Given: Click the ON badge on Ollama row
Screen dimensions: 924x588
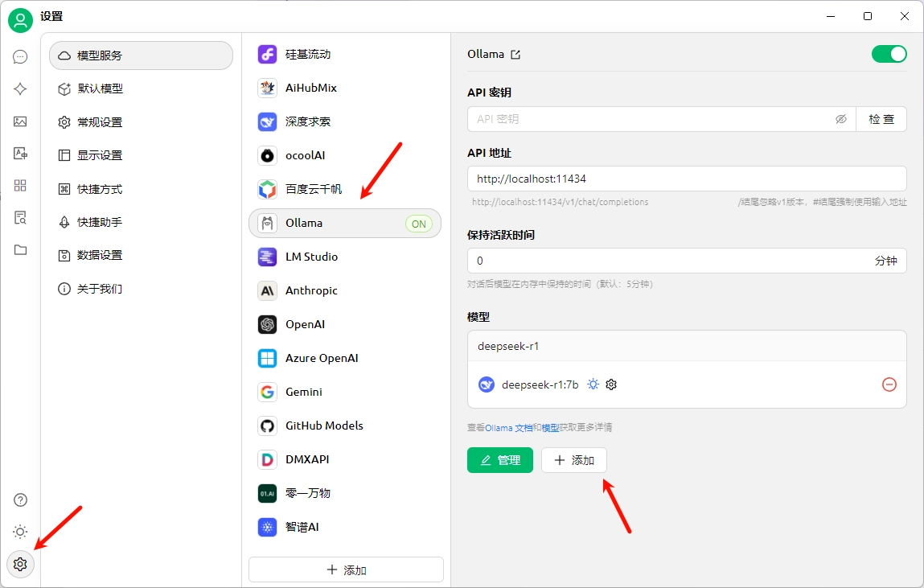Looking at the screenshot, I should click(x=418, y=224).
